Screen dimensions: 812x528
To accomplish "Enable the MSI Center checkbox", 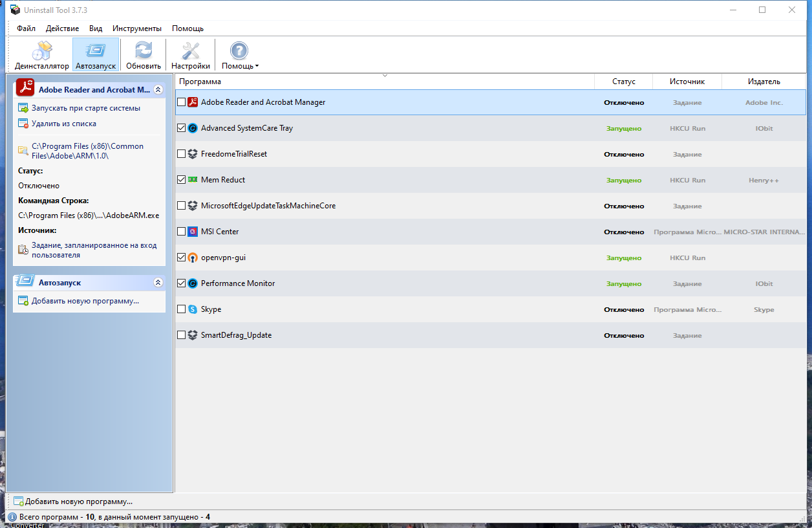I will coord(181,232).
